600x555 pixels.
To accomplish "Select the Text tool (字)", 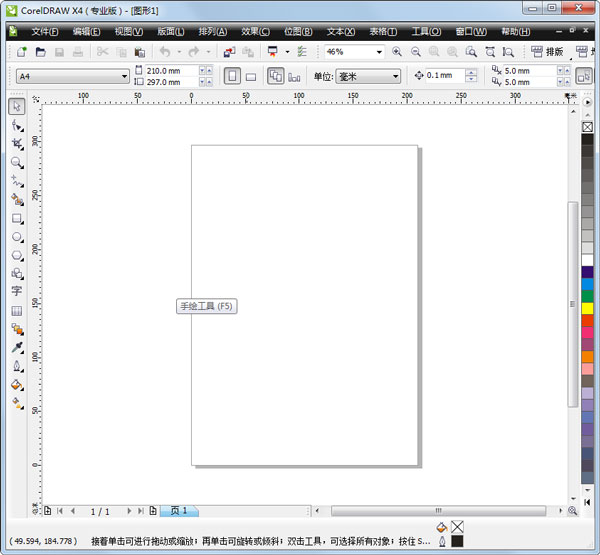I will (x=16, y=291).
